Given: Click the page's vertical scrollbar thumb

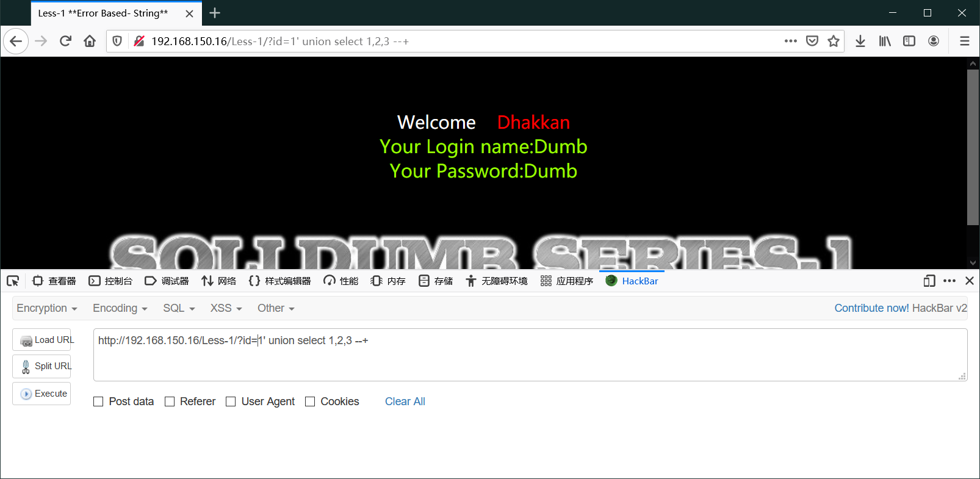Looking at the screenshot, I should coord(973,146).
